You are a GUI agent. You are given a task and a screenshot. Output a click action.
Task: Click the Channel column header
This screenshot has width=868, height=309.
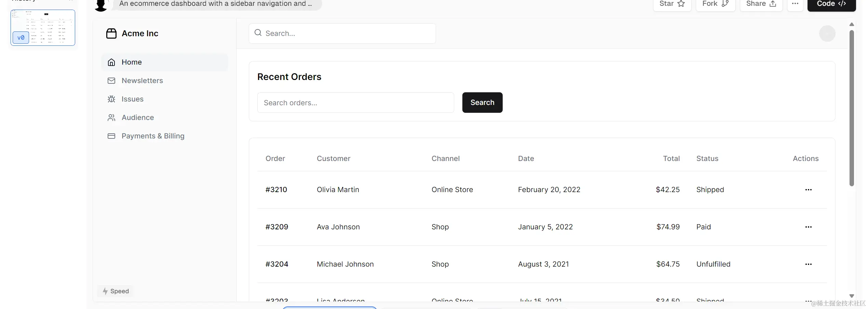(446, 159)
